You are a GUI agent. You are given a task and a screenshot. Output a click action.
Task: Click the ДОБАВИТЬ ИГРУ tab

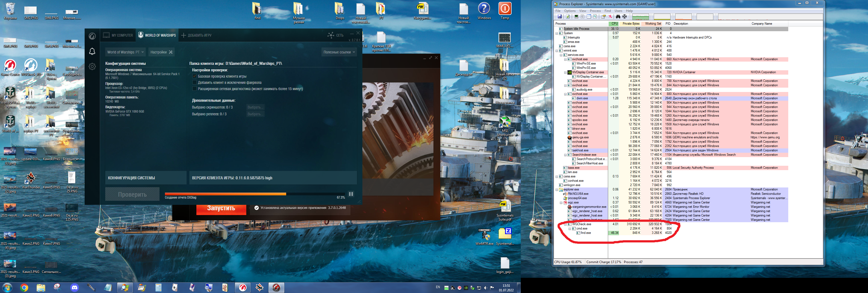point(196,35)
